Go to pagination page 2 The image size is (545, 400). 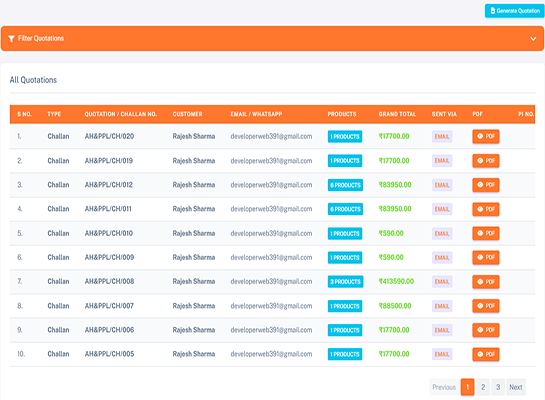[483, 387]
